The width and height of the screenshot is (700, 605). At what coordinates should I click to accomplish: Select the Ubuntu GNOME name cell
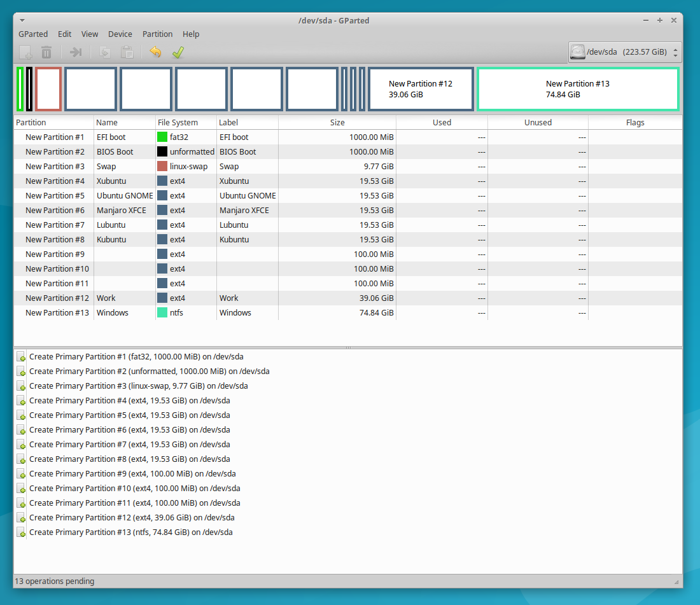[x=125, y=195]
